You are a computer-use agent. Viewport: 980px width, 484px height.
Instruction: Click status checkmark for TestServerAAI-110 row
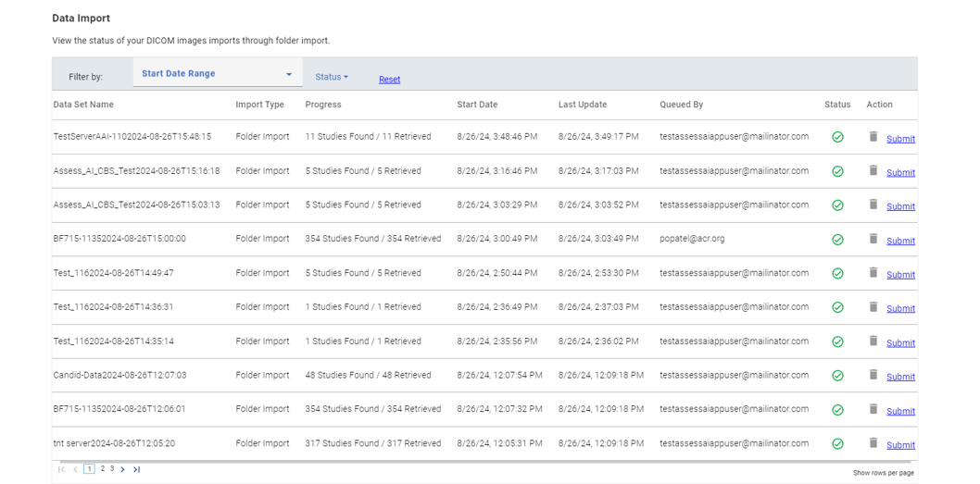tap(837, 137)
